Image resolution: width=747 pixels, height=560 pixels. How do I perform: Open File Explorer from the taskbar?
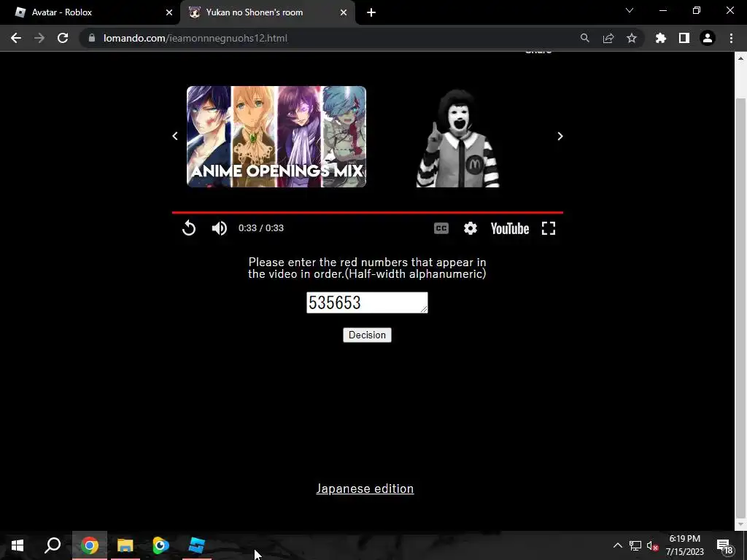point(125,545)
